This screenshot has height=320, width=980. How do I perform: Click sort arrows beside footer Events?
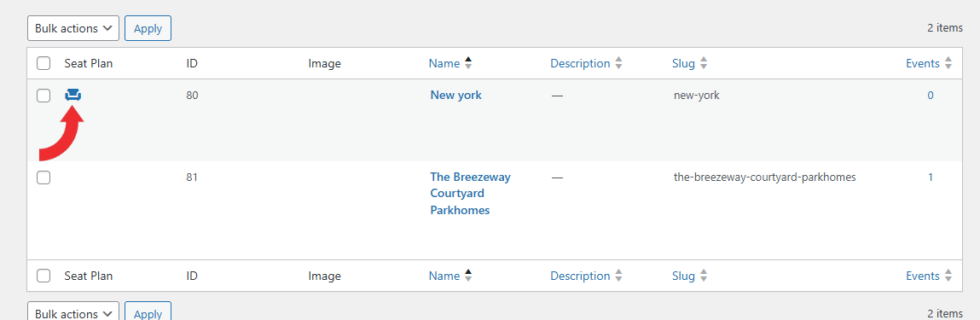pos(948,276)
